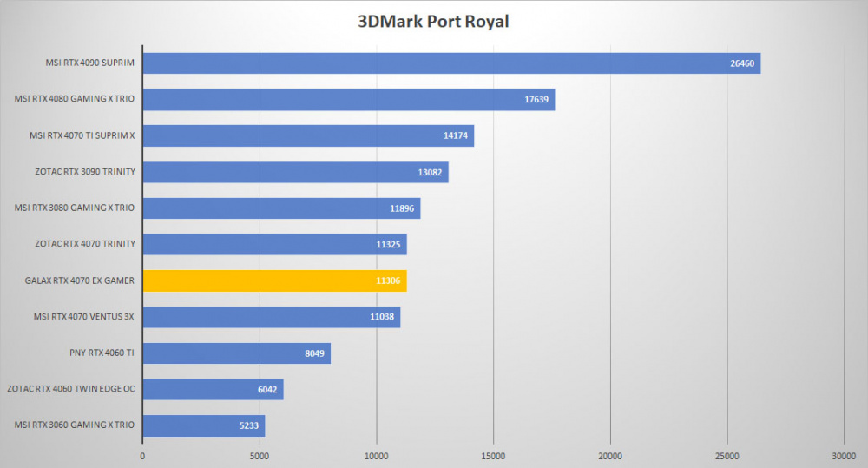Viewport: 868px width, 468px height.
Task: Select the MSI RTX 3060 GAMING X TRIO label
Action: pyautogui.click(x=74, y=425)
